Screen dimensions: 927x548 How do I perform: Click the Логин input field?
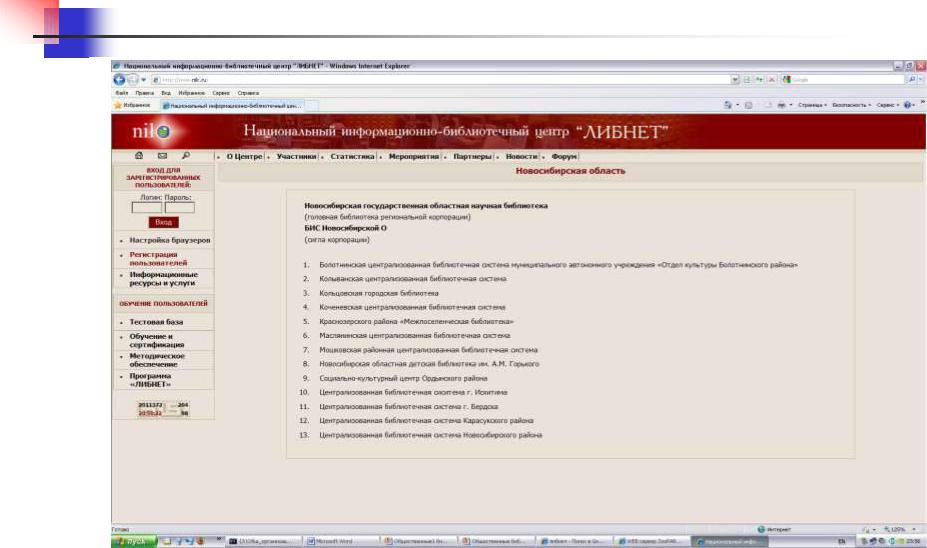tap(147, 207)
